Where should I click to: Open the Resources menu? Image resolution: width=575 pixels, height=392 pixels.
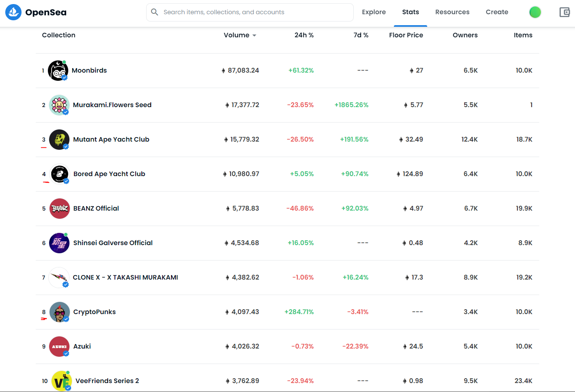[452, 12]
